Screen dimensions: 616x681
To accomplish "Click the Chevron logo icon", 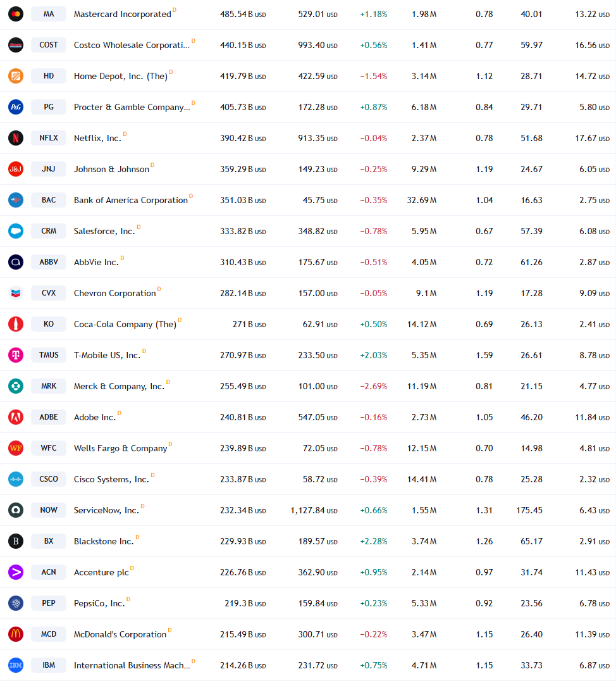I will 16,293.
